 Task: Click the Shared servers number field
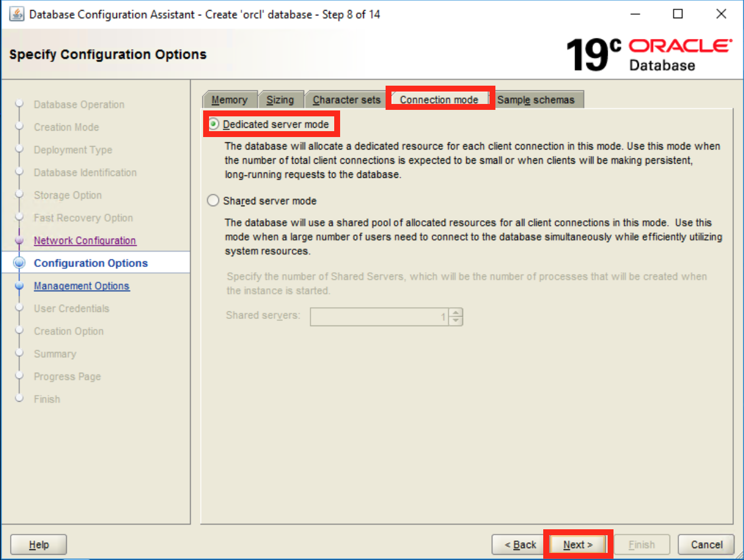tap(379, 317)
